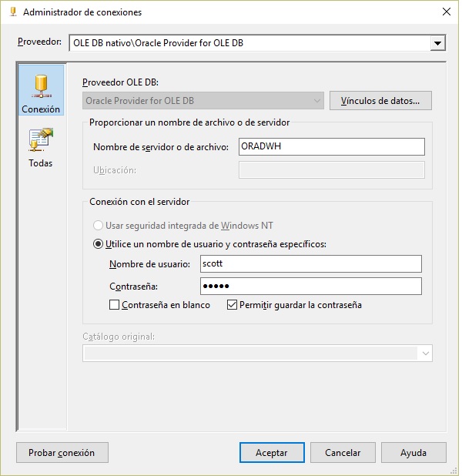Screen dimensions: 462x476
Task: Click the Cancelar button
Action: coord(343,453)
